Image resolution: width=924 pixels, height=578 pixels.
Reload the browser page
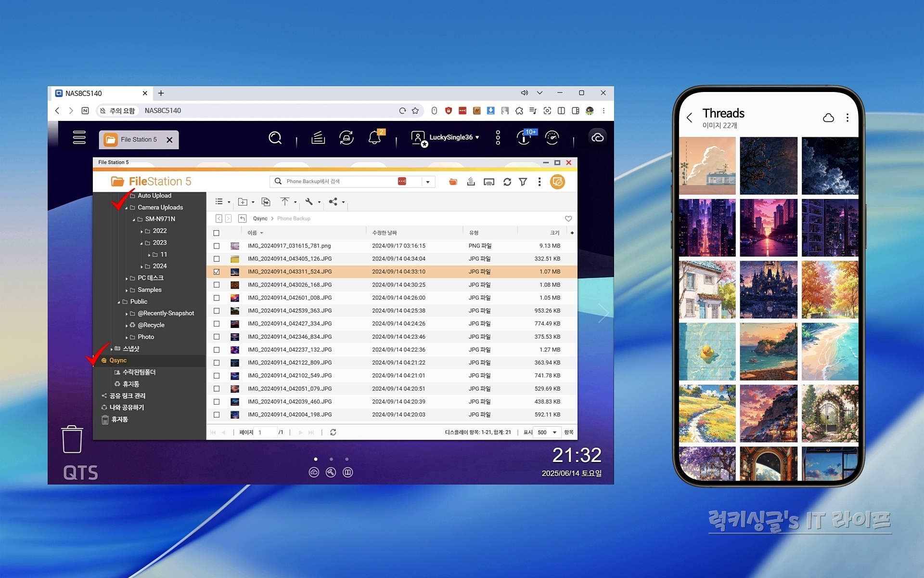(x=402, y=111)
